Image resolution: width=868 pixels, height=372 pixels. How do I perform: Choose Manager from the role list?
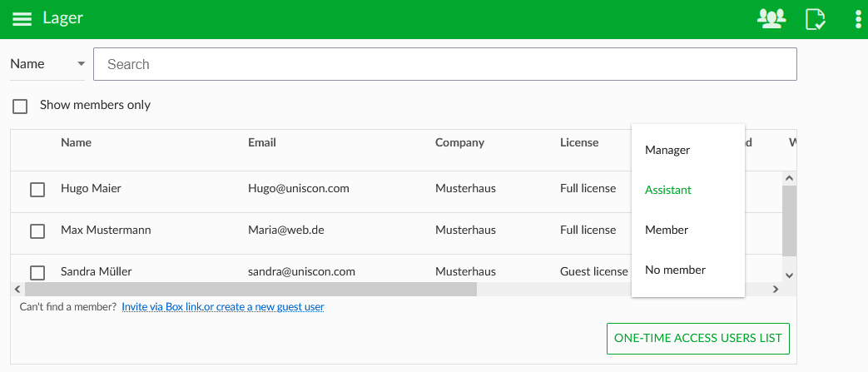(x=667, y=151)
